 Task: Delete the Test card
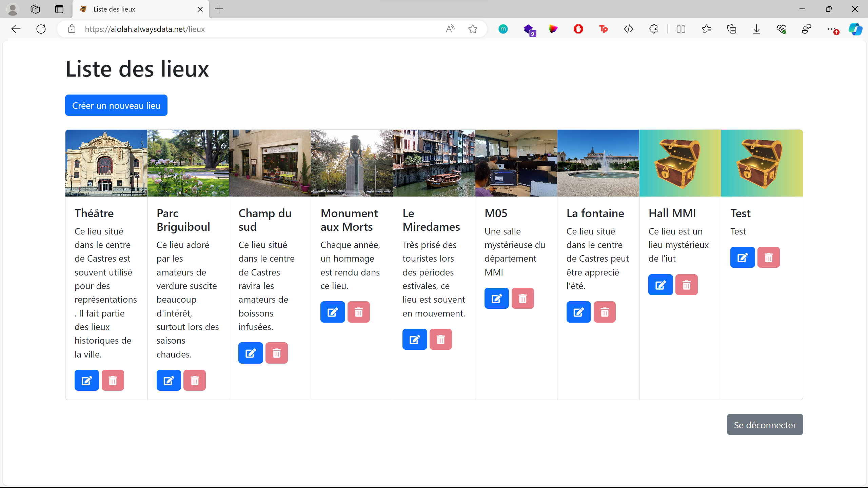pos(768,257)
